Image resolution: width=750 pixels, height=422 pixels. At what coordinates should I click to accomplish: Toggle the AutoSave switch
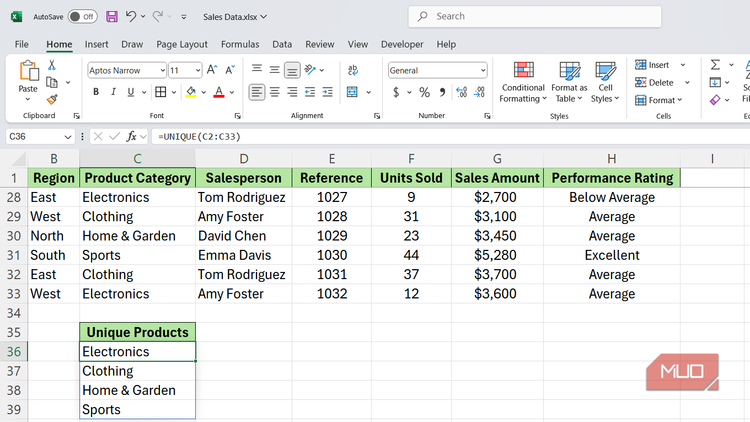[x=82, y=17]
